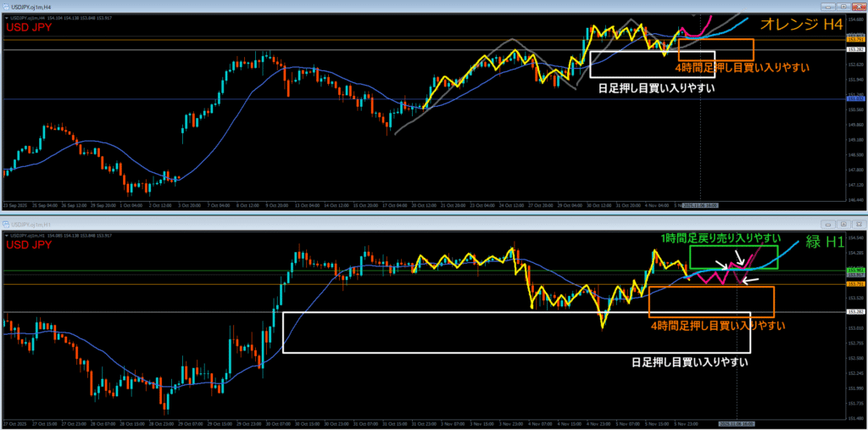868x430 pixels.
Task: Click the red USD JPY label on H4 chart
Action: click(29, 26)
